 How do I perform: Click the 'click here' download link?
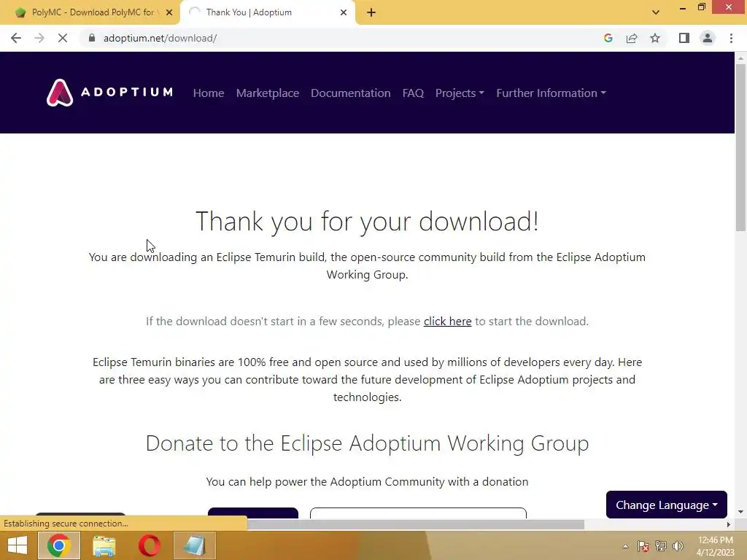447,322
